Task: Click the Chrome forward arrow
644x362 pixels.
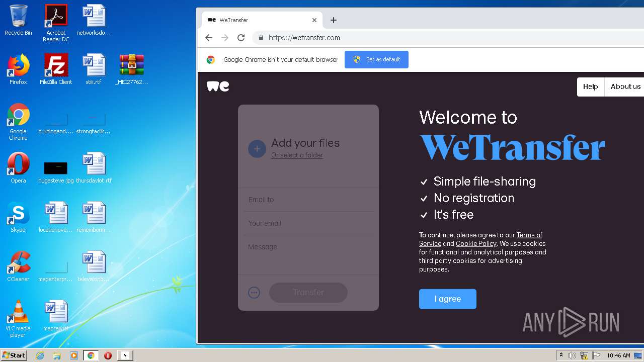Action: coord(225,38)
